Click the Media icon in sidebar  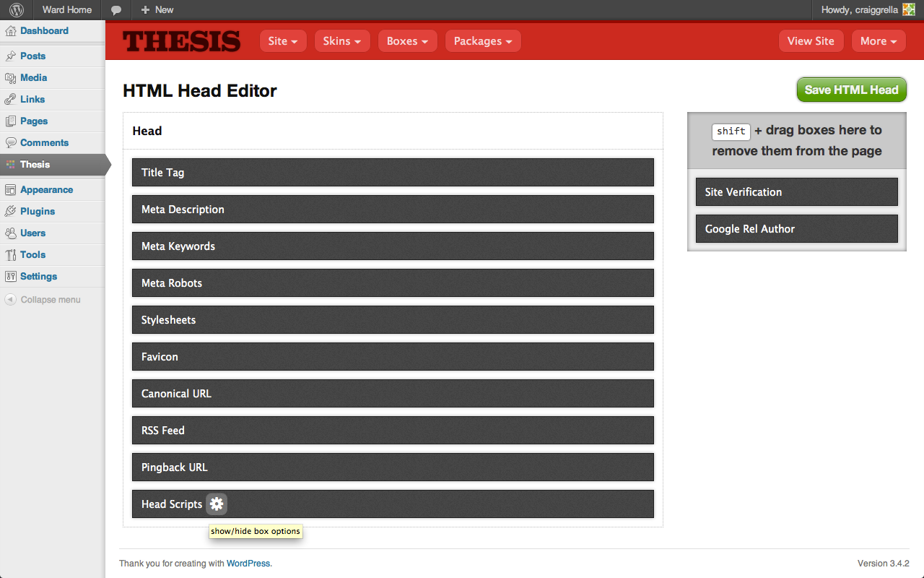(10, 78)
